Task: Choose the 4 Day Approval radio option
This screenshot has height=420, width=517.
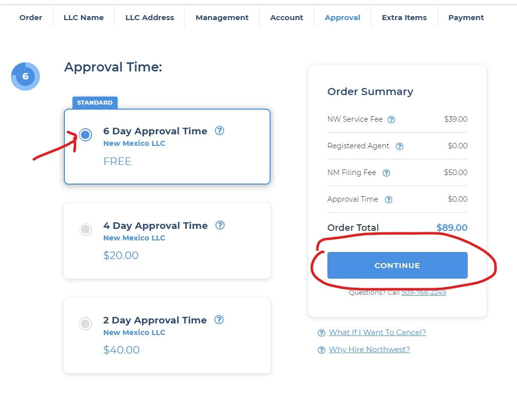Action: coord(85,229)
